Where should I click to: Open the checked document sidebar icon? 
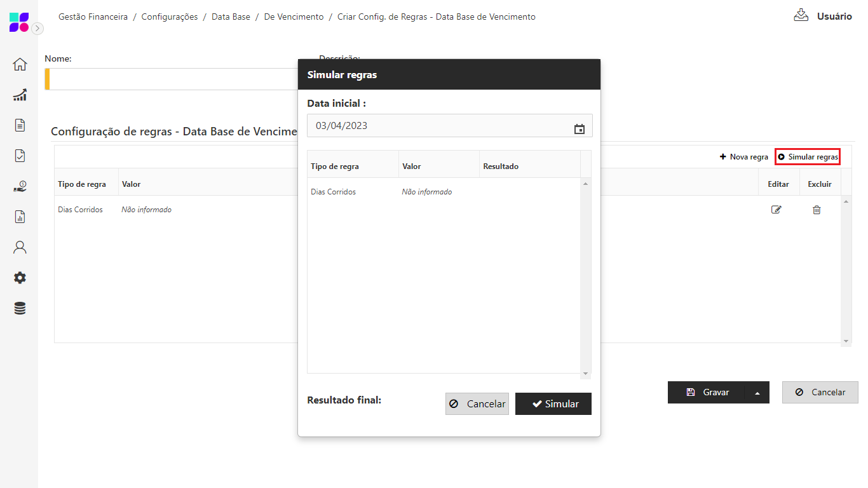click(x=20, y=156)
